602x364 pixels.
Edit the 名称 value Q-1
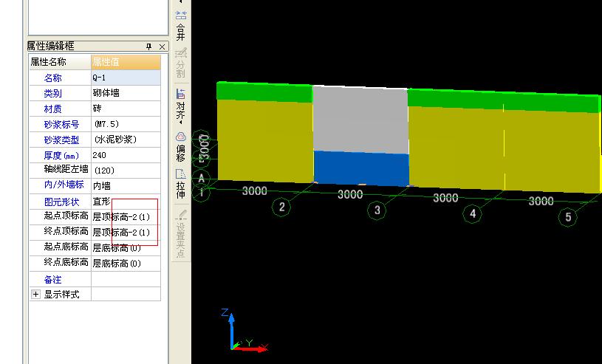pos(126,78)
